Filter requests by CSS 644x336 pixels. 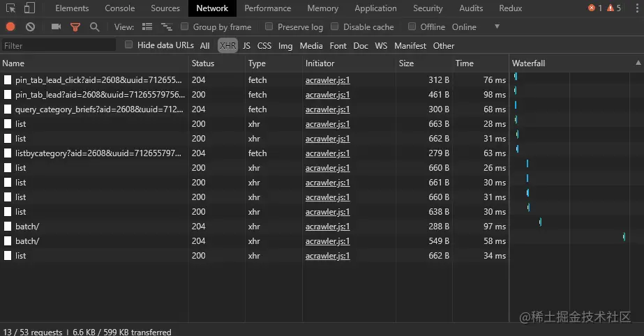tap(264, 45)
